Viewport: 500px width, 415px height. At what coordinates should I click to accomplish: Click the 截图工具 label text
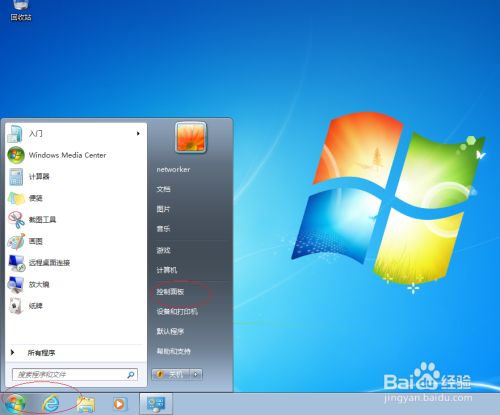tap(42, 219)
